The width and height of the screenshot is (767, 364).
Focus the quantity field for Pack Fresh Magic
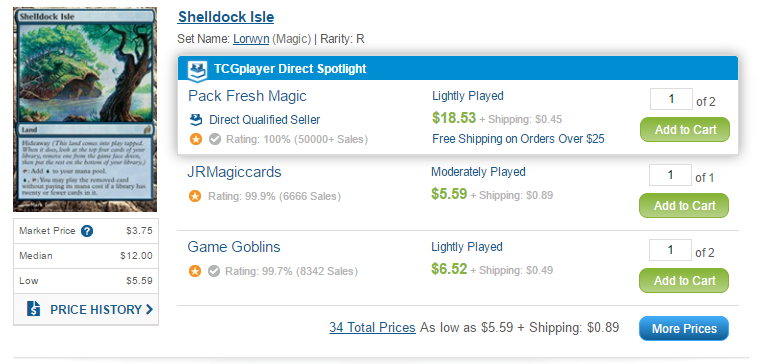point(671,99)
